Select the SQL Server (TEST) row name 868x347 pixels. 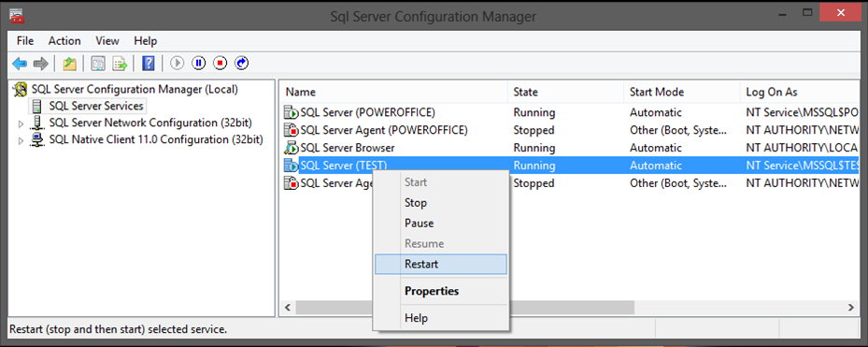343,166
